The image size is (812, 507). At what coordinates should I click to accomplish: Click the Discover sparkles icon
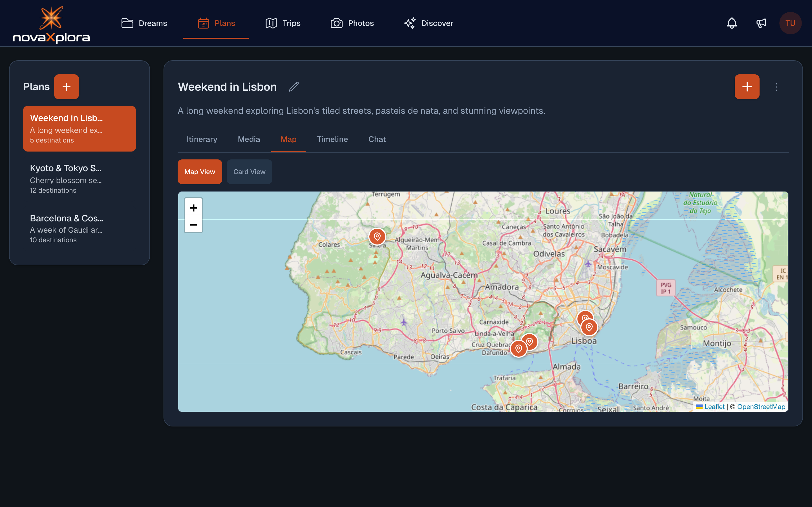click(409, 23)
